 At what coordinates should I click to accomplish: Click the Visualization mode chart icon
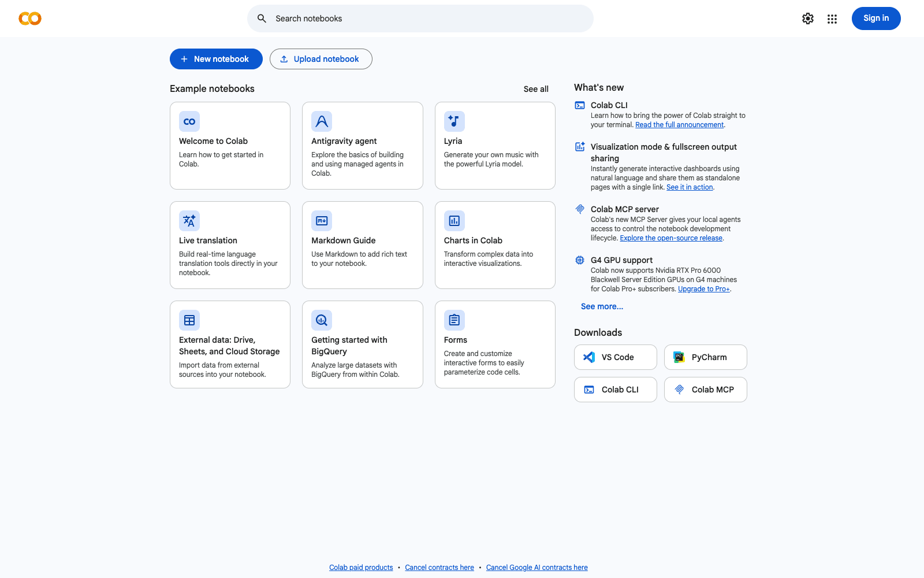click(x=580, y=147)
